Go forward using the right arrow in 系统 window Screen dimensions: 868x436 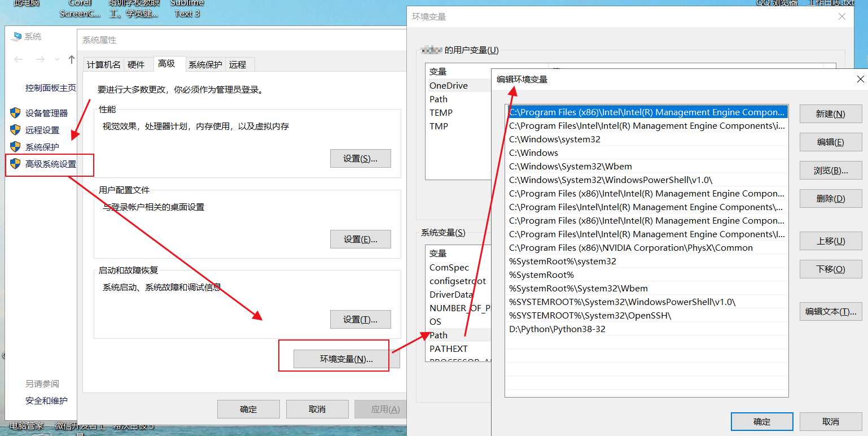click(x=40, y=59)
